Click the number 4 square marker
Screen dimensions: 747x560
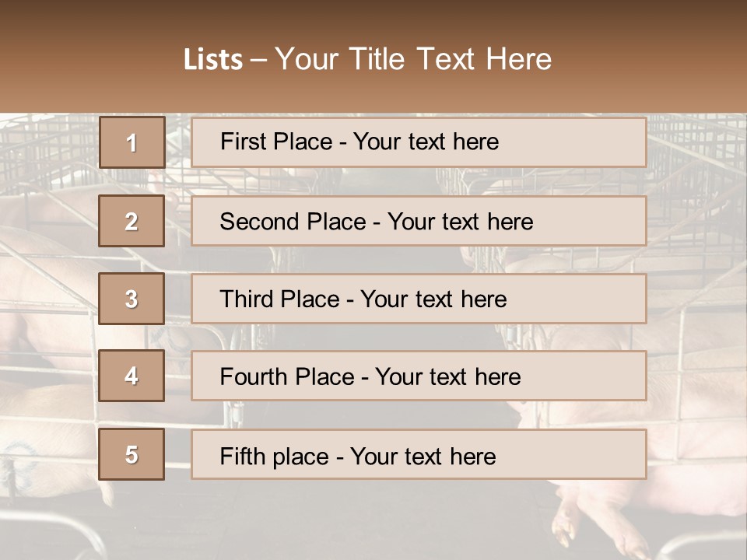[132, 376]
